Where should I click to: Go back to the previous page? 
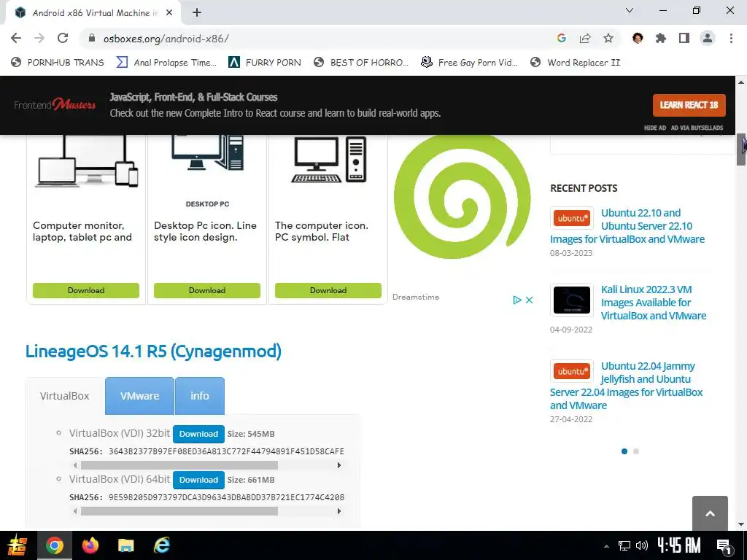(16, 38)
